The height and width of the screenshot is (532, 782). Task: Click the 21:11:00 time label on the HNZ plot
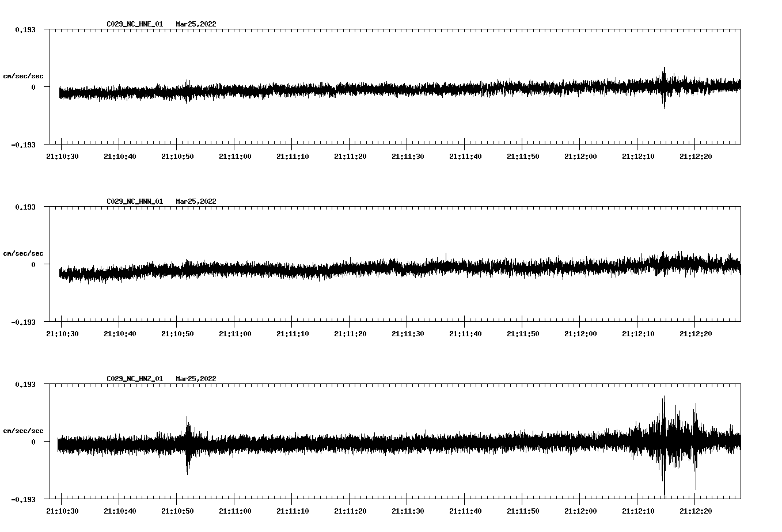click(x=235, y=511)
